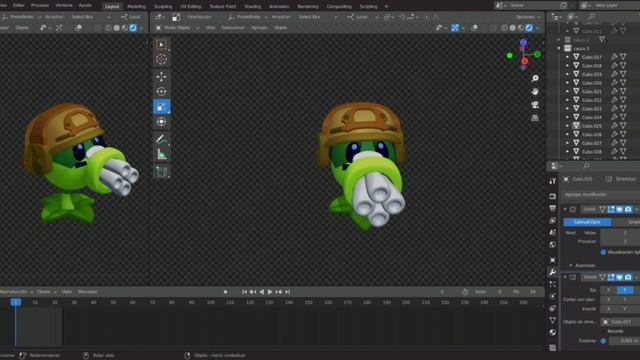Select the Add Cube tool
This screenshot has height=360, width=640.
(162, 171)
